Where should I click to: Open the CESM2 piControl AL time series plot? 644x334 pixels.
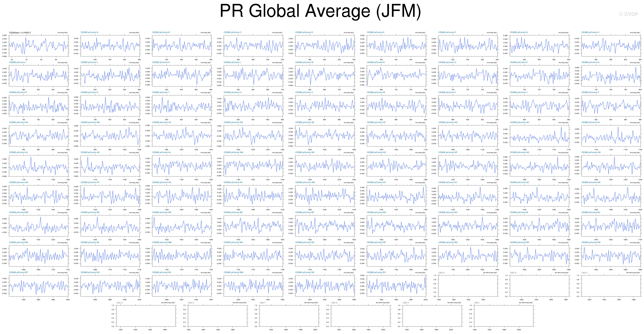pos(182,166)
